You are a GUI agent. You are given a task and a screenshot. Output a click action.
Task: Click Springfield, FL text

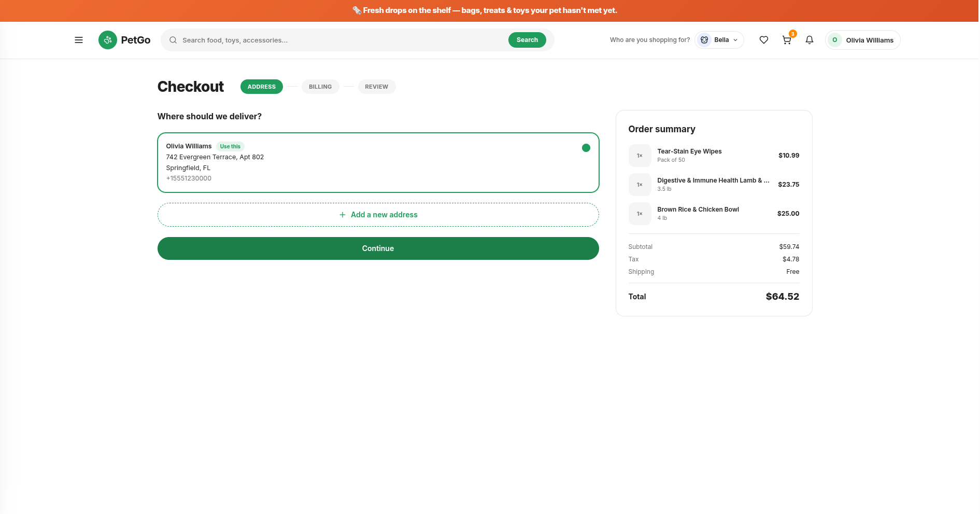pos(188,168)
